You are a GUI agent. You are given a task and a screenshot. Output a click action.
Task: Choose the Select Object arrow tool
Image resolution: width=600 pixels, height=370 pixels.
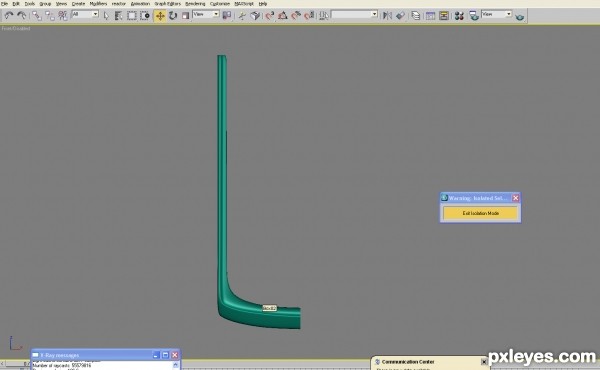point(106,16)
